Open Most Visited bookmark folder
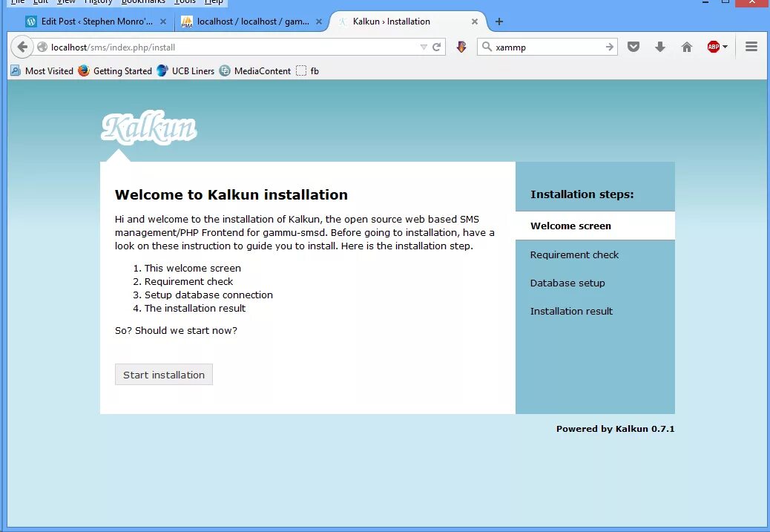770x532 pixels. click(42, 71)
